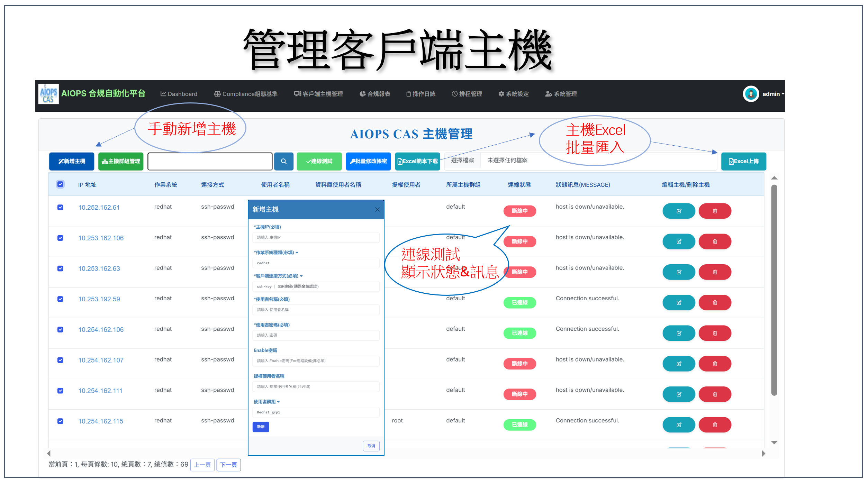
Task: Close the 新增主機 dialog with X
Action: click(x=377, y=209)
